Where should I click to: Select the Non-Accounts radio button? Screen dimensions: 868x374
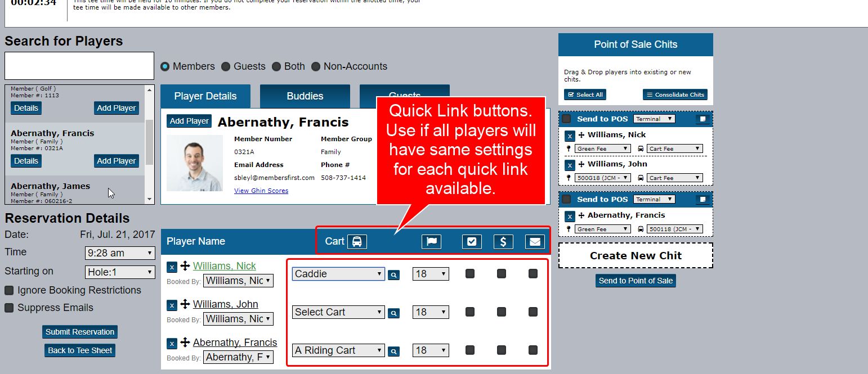click(x=316, y=66)
